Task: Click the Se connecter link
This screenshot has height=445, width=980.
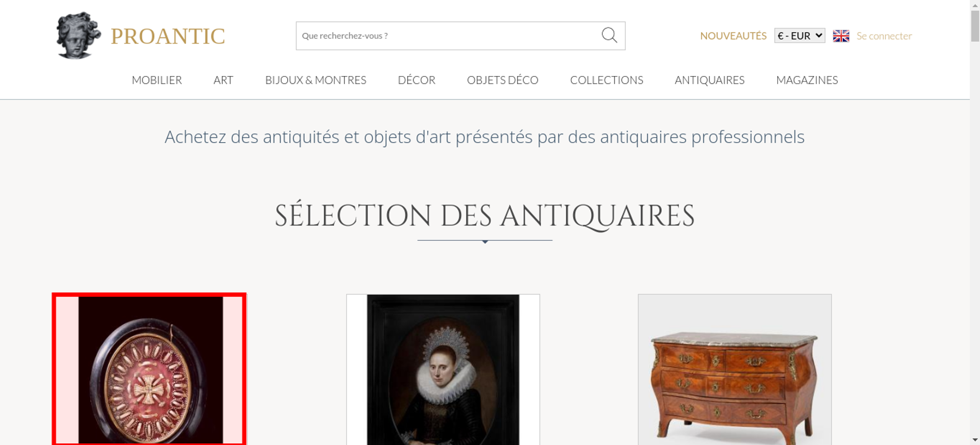Action: pyautogui.click(x=884, y=36)
